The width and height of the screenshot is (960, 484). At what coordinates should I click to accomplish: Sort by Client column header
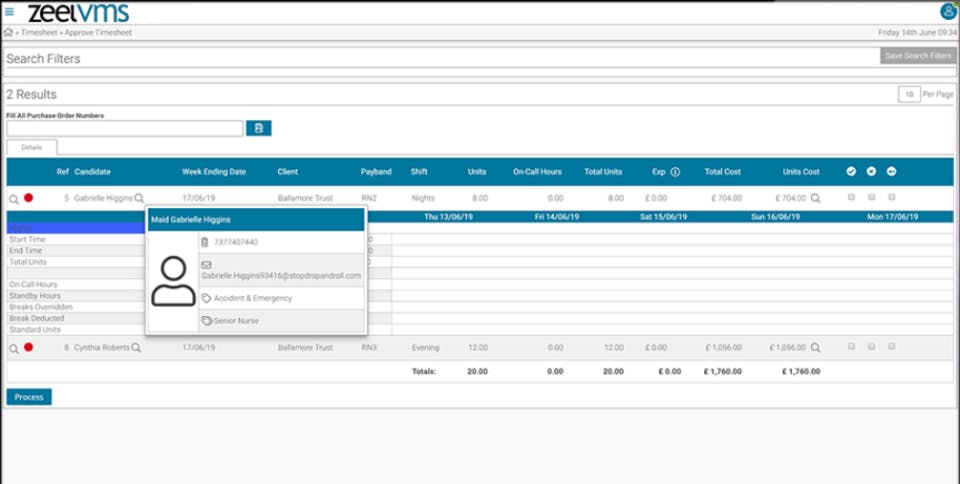pos(288,172)
